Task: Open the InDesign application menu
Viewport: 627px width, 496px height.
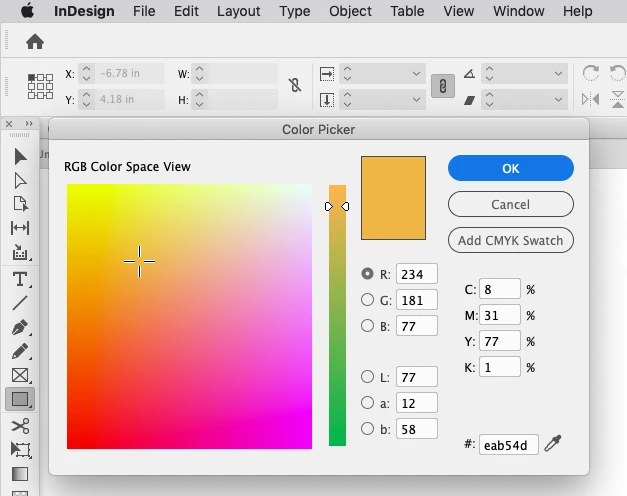Action: tap(84, 11)
